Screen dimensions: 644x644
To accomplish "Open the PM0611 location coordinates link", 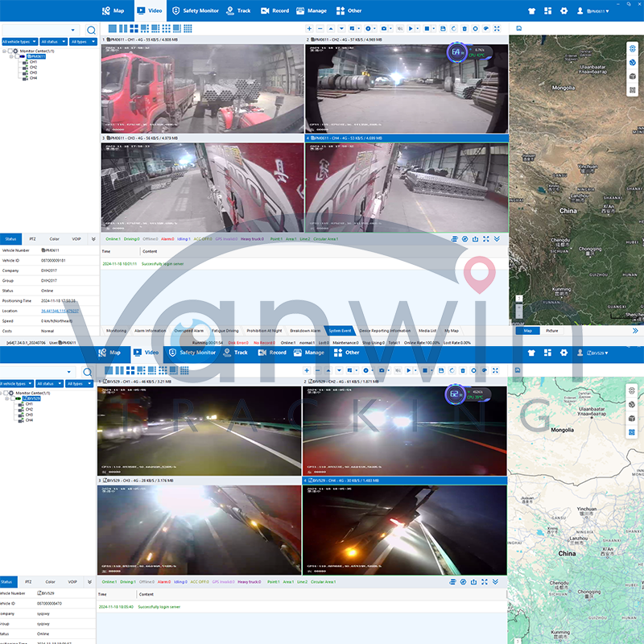I will (x=60, y=311).
